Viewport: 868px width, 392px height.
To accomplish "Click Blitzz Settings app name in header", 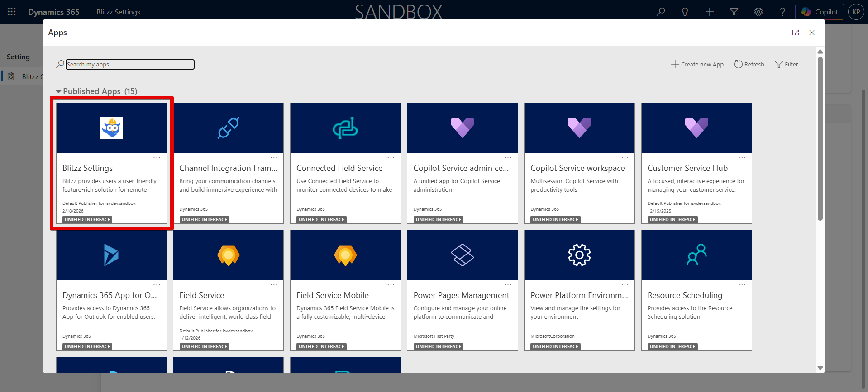I will [118, 12].
